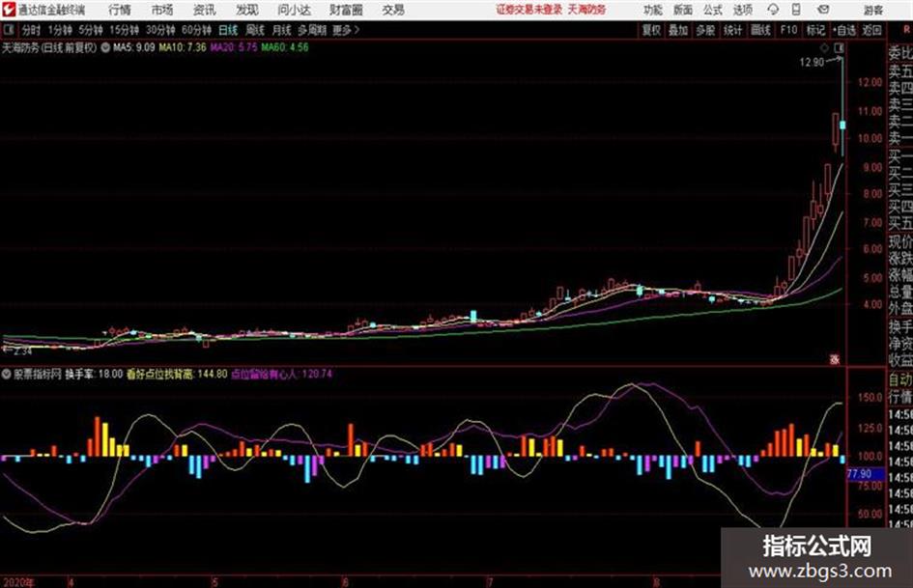Image resolution: width=913 pixels, height=588 pixels.
Task: Expand the 更多 periods dropdown
Action: [x=346, y=30]
